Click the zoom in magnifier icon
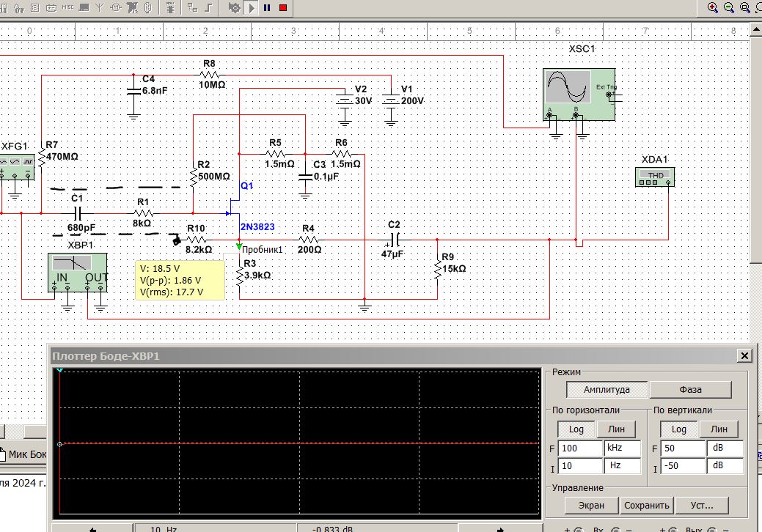 (x=712, y=7)
